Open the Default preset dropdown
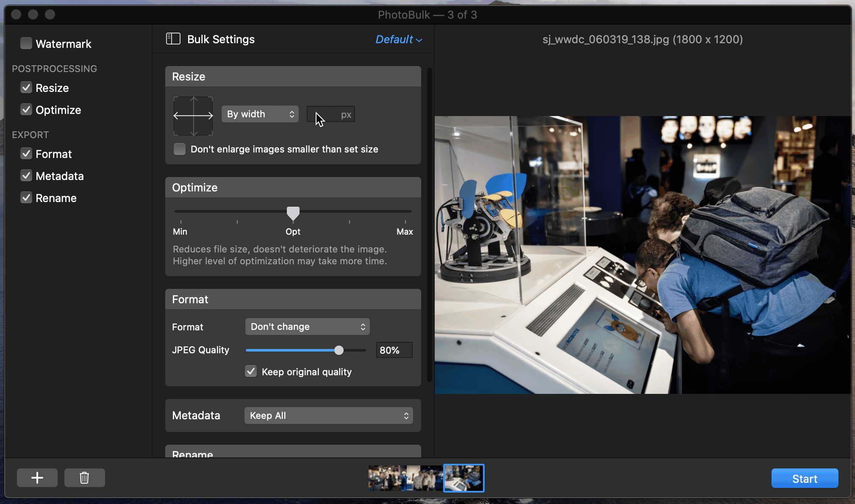Screen dimensions: 855x504 [397, 39]
